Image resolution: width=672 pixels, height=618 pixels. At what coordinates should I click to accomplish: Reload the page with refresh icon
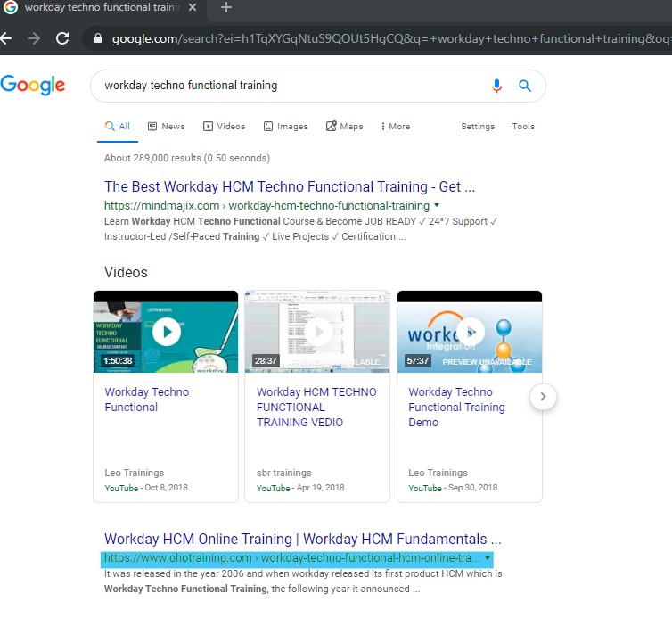[62, 38]
